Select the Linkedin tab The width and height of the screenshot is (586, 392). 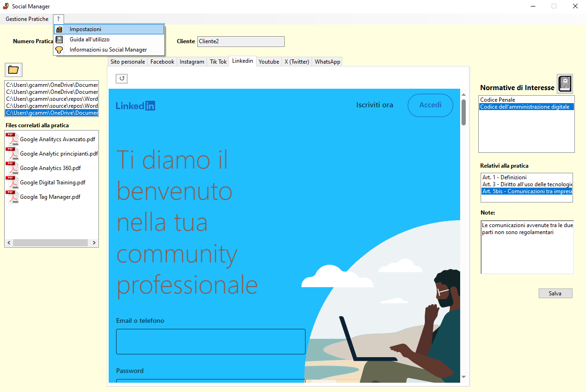[243, 61]
